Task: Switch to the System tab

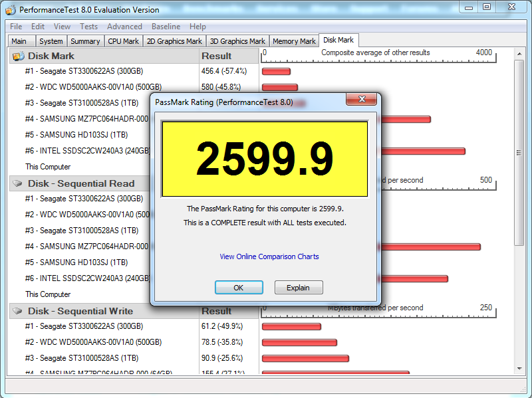Action: (51, 41)
